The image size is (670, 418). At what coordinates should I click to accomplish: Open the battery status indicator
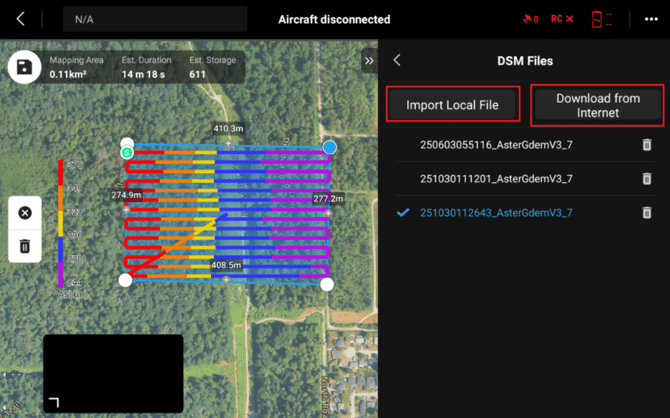click(600, 19)
